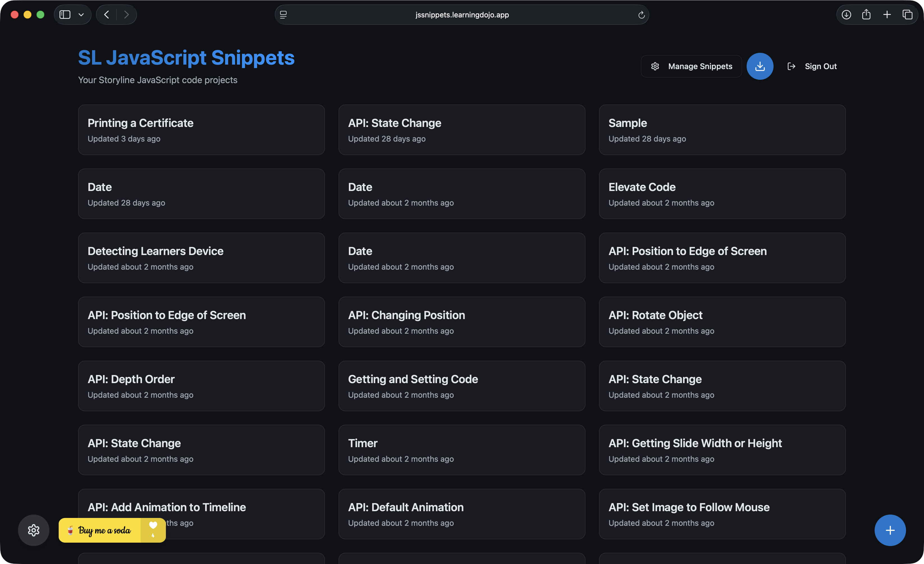Click the Buy me a soda badge
The image size is (924, 564).
[x=104, y=530]
